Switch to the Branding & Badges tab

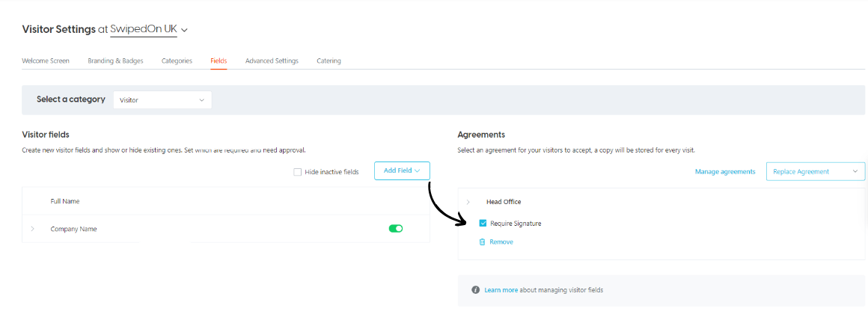(x=115, y=61)
